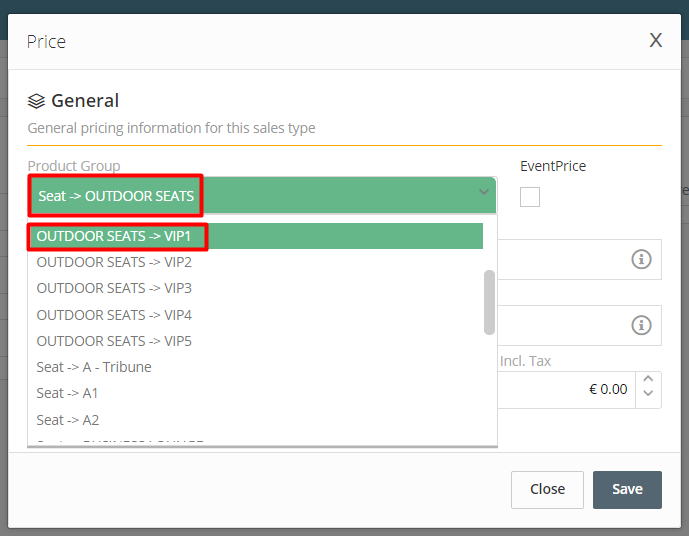
Task: Select OUTDOOR SEATS -> VIP1 option
Action: pos(255,236)
